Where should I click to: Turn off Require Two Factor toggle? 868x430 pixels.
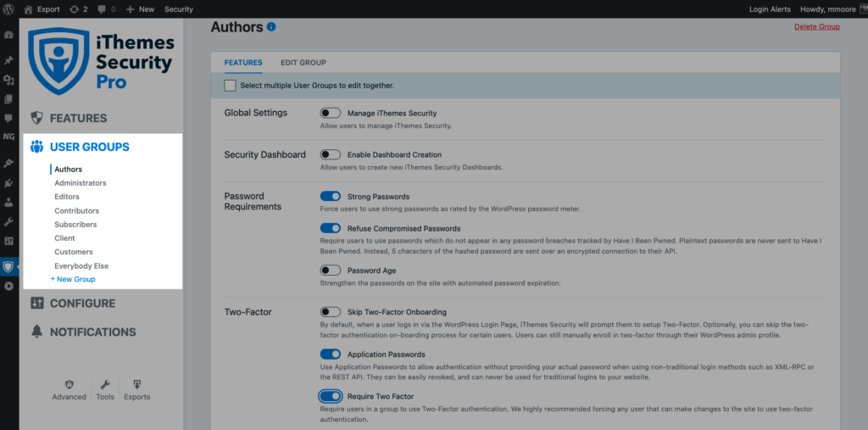(331, 396)
